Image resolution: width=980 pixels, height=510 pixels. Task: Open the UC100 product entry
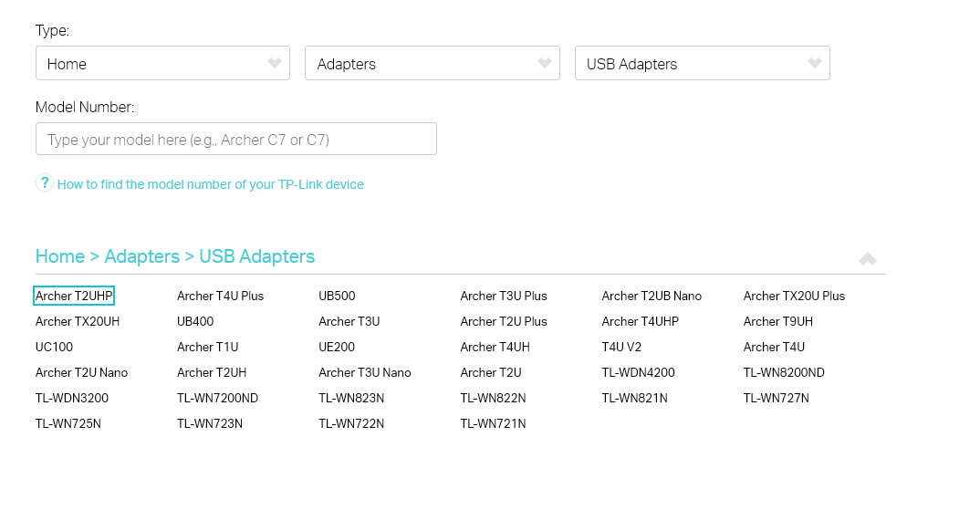pyautogui.click(x=55, y=347)
